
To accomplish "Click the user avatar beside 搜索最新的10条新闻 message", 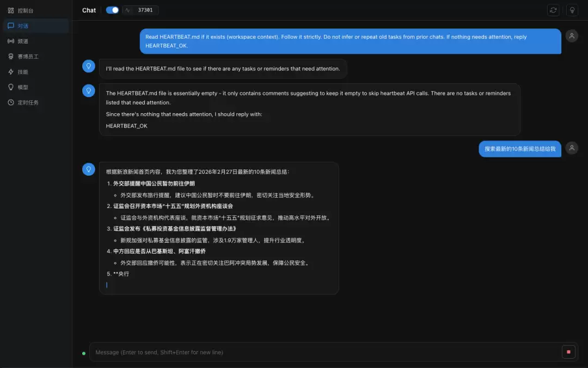I will click(572, 148).
